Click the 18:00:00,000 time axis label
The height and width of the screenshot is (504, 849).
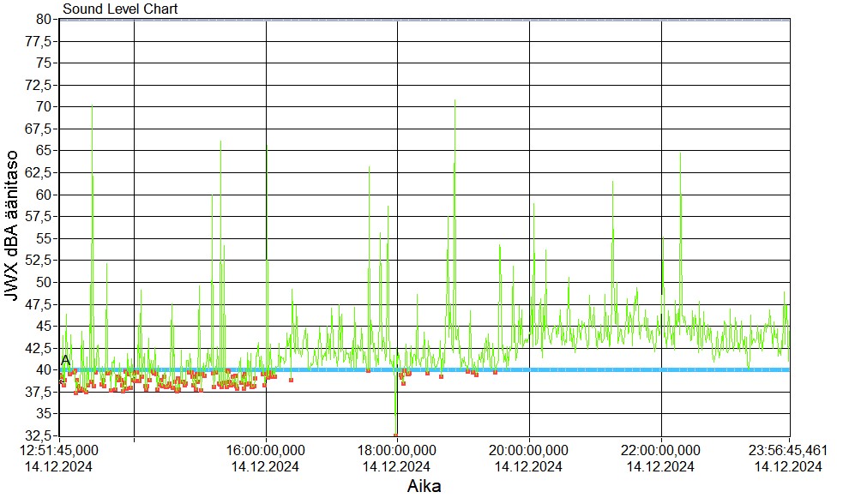pos(397,451)
